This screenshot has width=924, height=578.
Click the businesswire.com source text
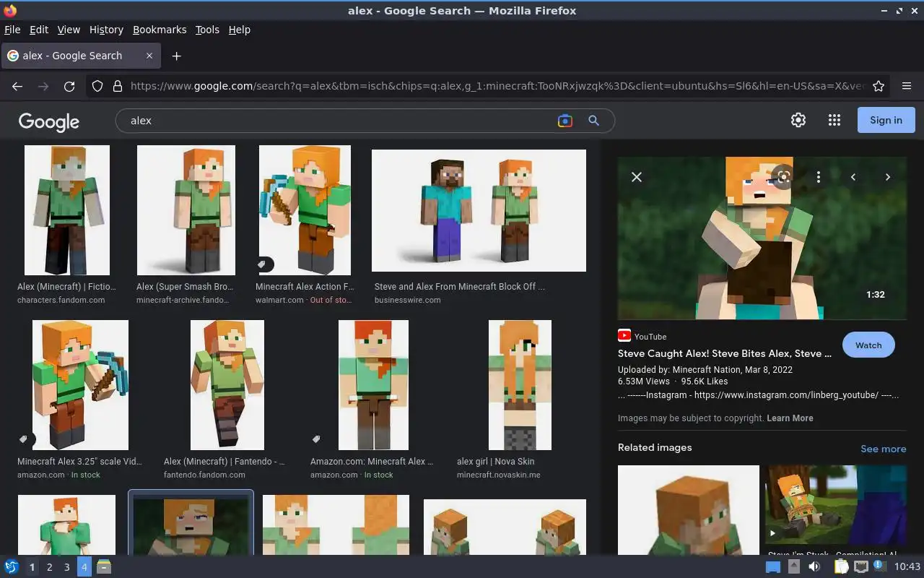407,300
